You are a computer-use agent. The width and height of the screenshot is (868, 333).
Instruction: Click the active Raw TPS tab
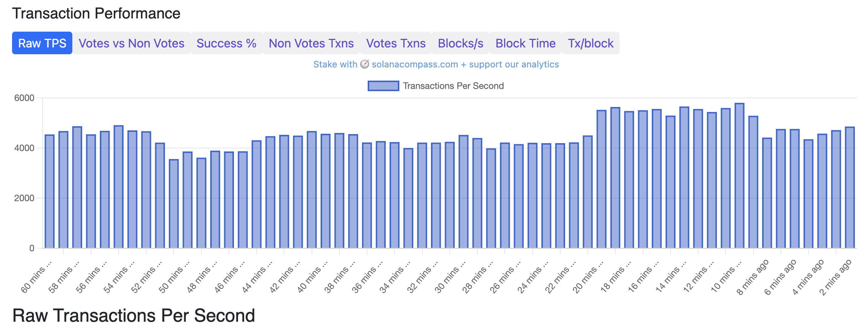[x=42, y=43]
